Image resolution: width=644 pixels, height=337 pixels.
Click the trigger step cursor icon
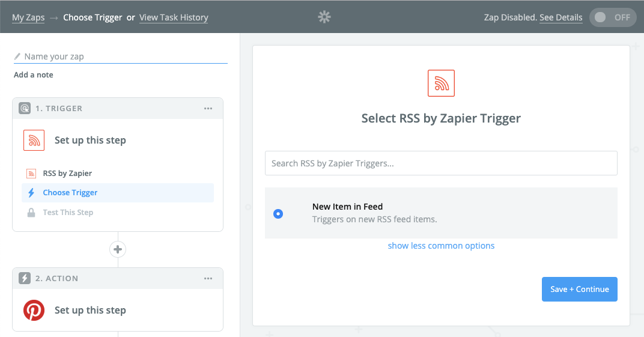coord(25,108)
